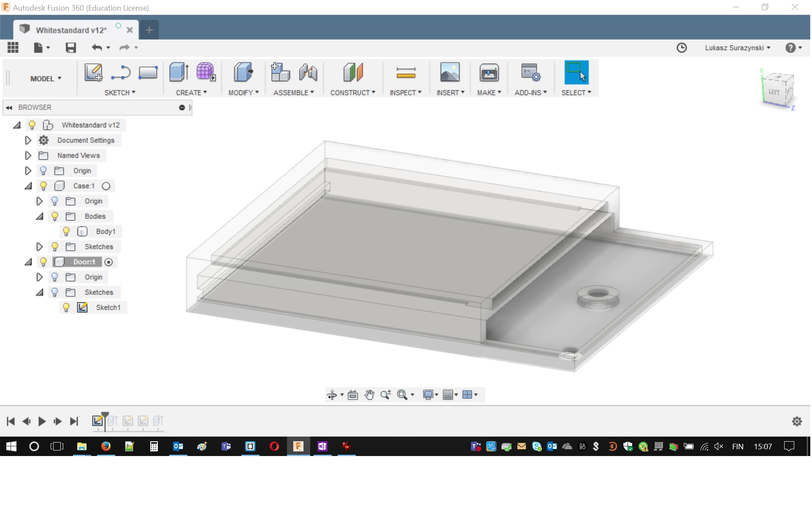
Task: Expand the Document Settings node
Action: [x=28, y=141]
